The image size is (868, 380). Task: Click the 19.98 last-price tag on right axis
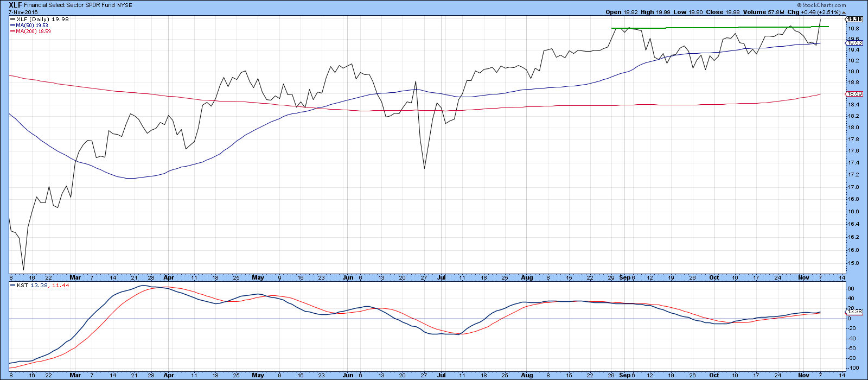[x=855, y=20]
